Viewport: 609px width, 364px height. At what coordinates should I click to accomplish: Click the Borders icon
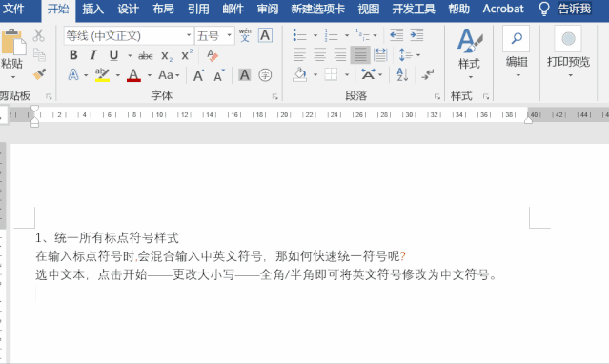click(x=331, y=74)
